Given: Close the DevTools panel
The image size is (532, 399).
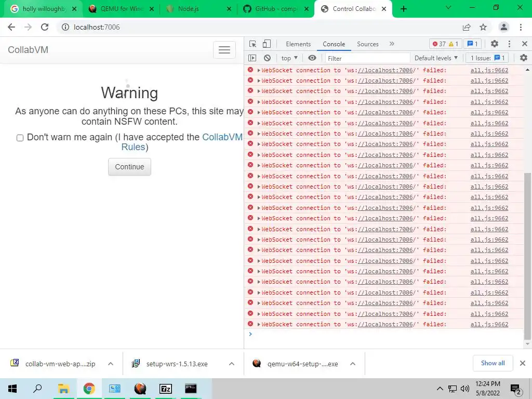Looking at the screenshot, I should 525,44.
